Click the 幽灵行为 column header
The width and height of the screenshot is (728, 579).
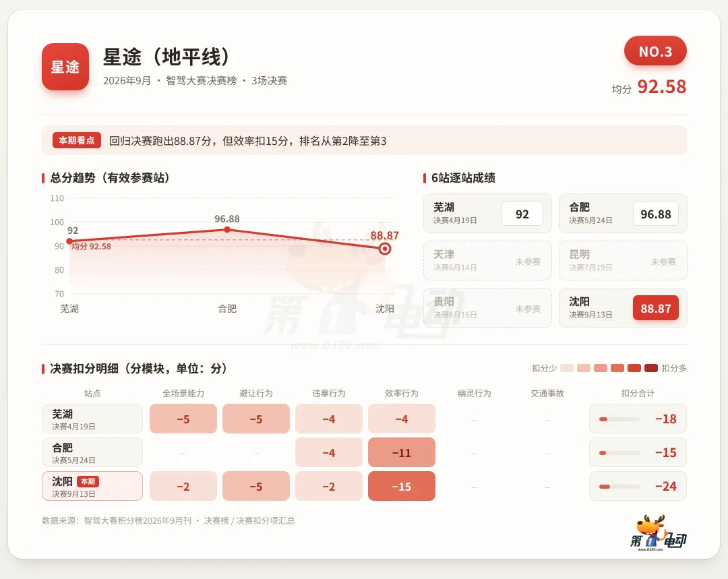coord(475,393)
